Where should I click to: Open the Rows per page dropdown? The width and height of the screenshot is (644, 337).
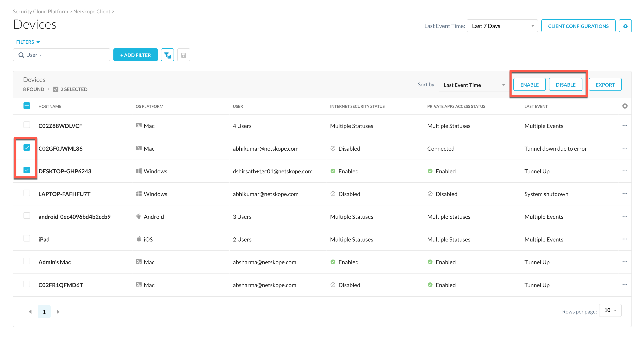pos(610,310)
